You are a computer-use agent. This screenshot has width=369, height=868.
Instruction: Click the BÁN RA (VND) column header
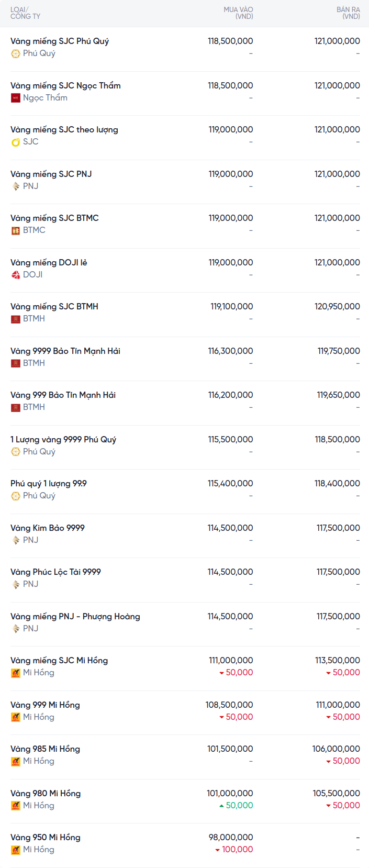coord(348,13)
